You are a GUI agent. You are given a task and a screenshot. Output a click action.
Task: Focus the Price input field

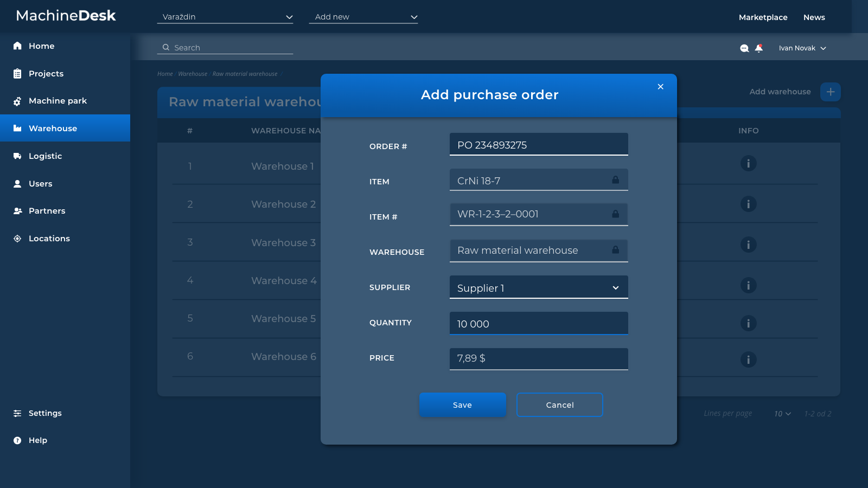pos(539,358)
